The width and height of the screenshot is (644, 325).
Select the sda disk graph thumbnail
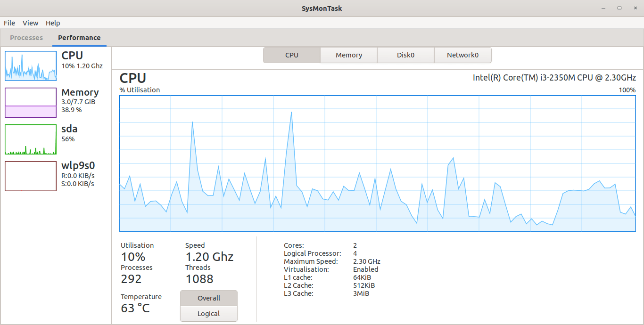[31, 139]
